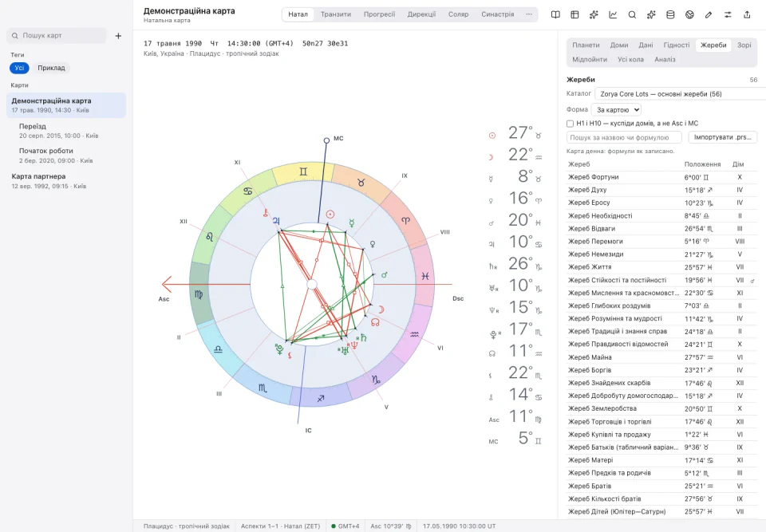Click the magnifier icon in the top toolbar

[632, 14]
